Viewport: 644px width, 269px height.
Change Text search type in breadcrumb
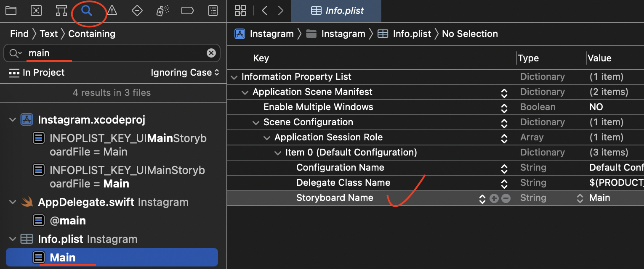tap(48, 34)
